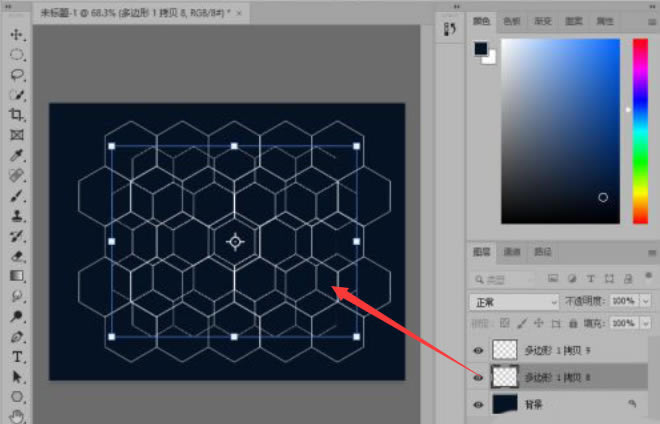Image resolution: width=660 pixels, height=424 pixels.
Task: Select the Gradient tool
Action: coord(16,276)
